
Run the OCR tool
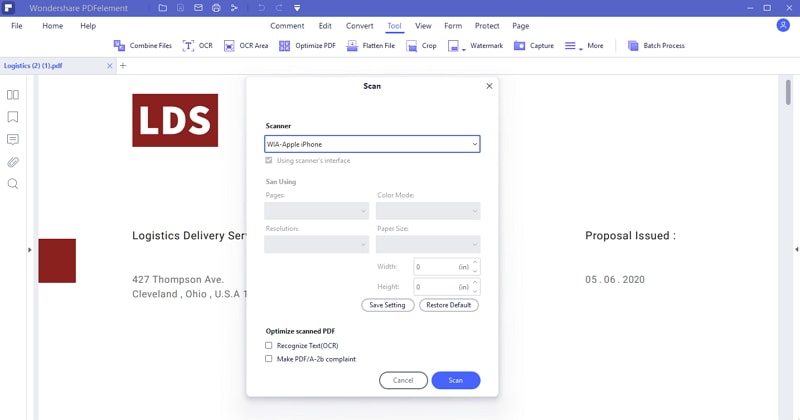point(197,45)
